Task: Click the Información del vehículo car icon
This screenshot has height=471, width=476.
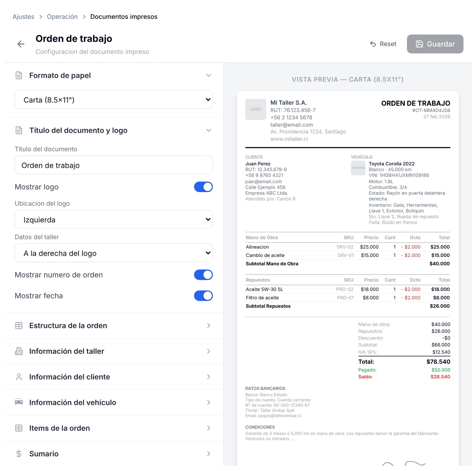Action: pyautogui.click(x=19, y=402)
